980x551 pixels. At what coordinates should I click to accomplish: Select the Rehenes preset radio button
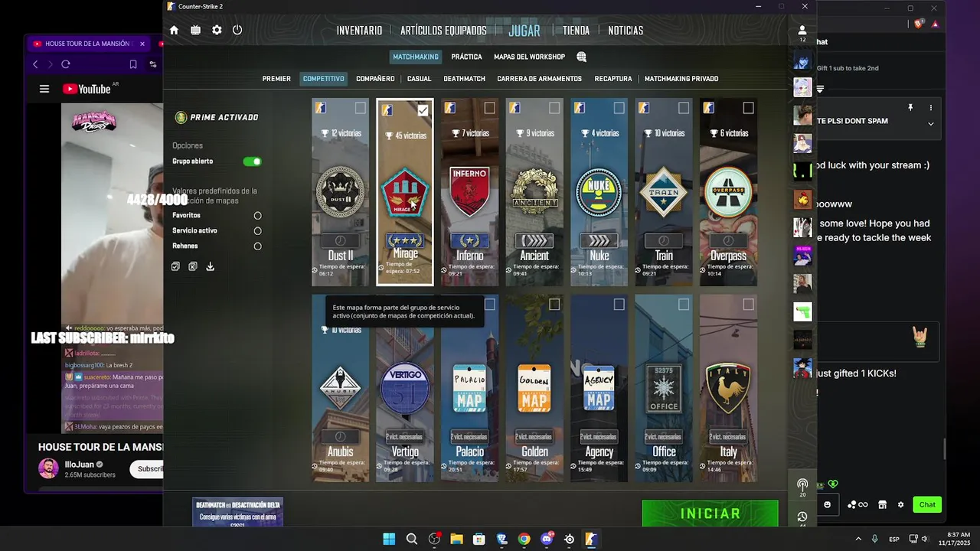pos(257,246)
